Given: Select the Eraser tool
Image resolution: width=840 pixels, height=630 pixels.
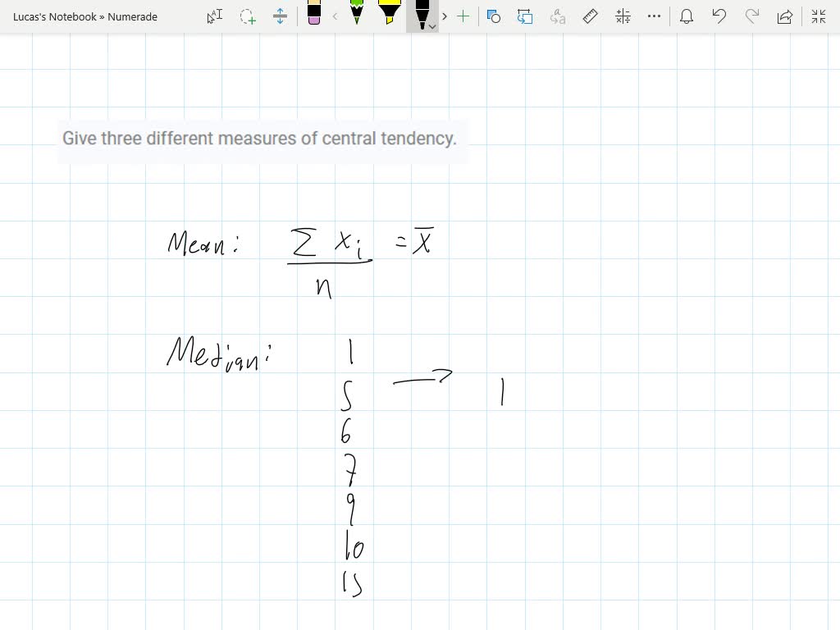Looking at the screenshot, I should tap(315, 16).
